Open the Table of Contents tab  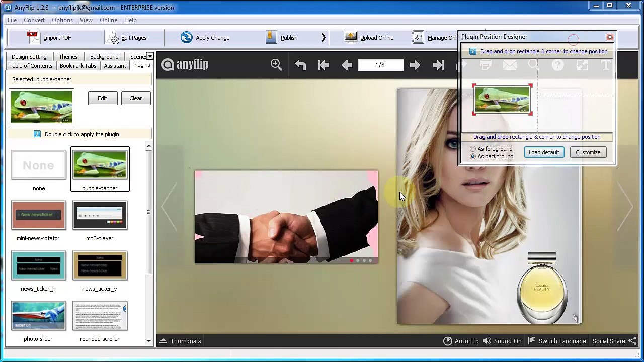coord(31,66)
